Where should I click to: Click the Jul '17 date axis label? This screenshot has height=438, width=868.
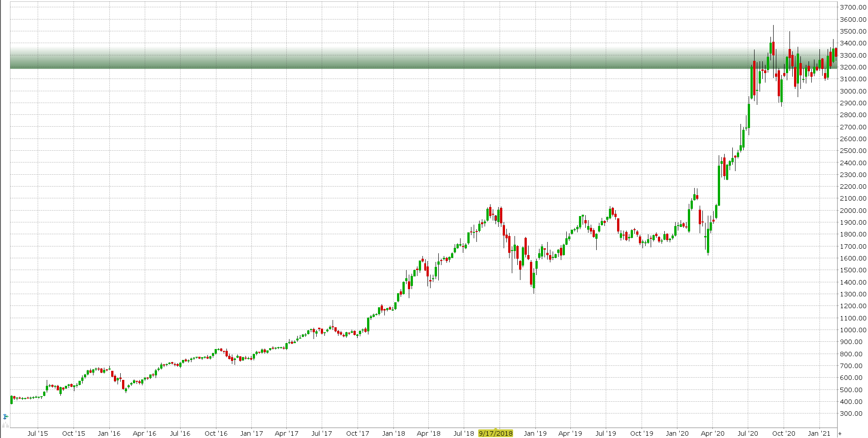pyautogui.click(x=322, y=433)
